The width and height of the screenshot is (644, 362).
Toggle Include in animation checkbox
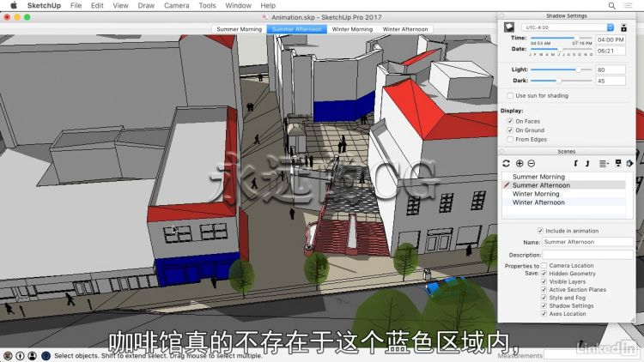click(540, 231)
